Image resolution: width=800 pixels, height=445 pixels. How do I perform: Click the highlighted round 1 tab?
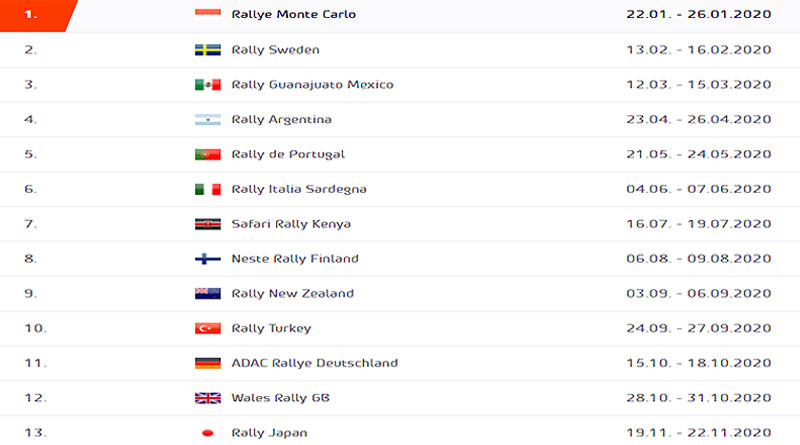[x=36, y=15]
